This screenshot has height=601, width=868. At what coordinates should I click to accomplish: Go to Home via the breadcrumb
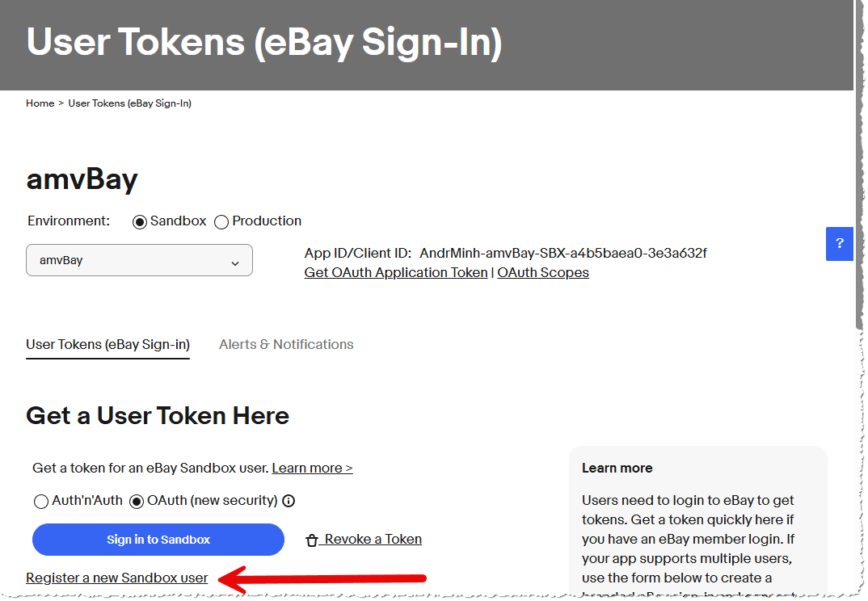[x=40, y=103]
